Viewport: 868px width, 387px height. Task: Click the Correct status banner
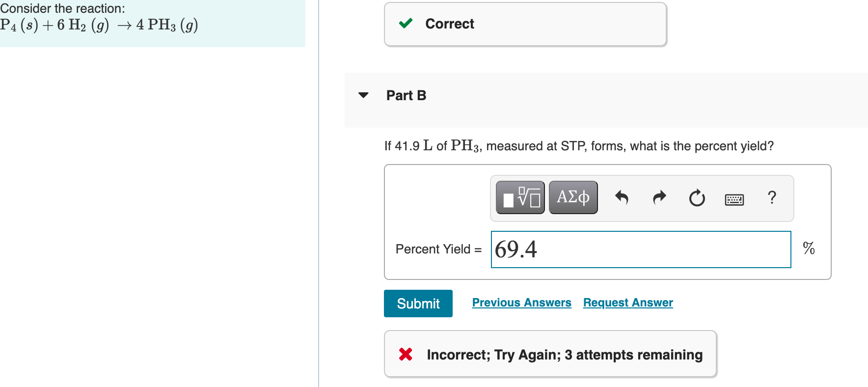(524, 24)
